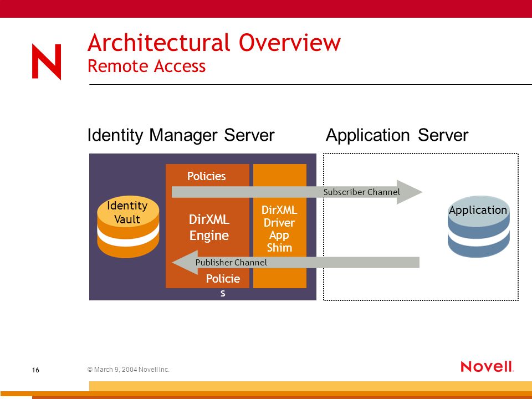Screen dimensions: 532x399
Task: Click the top Policies label
Action: coord(206,176)
